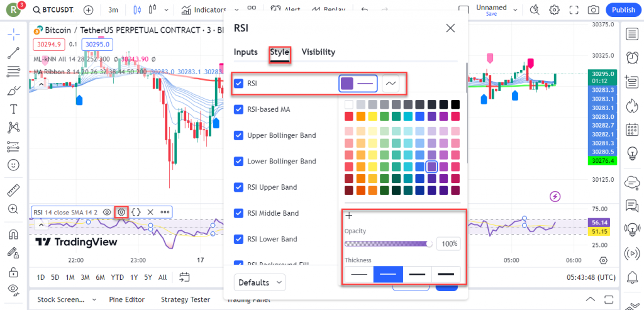This screenshot has height=310, width=644.
Task: Uncheck the RSI-based MA checkbox
Action: point(238,109)
